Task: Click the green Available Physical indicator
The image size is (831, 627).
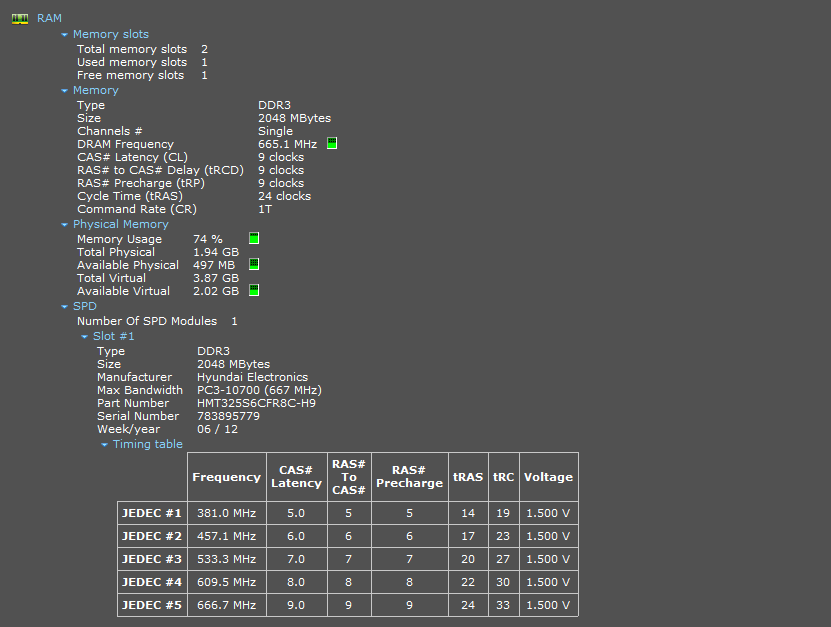Action: pos(254,264)
